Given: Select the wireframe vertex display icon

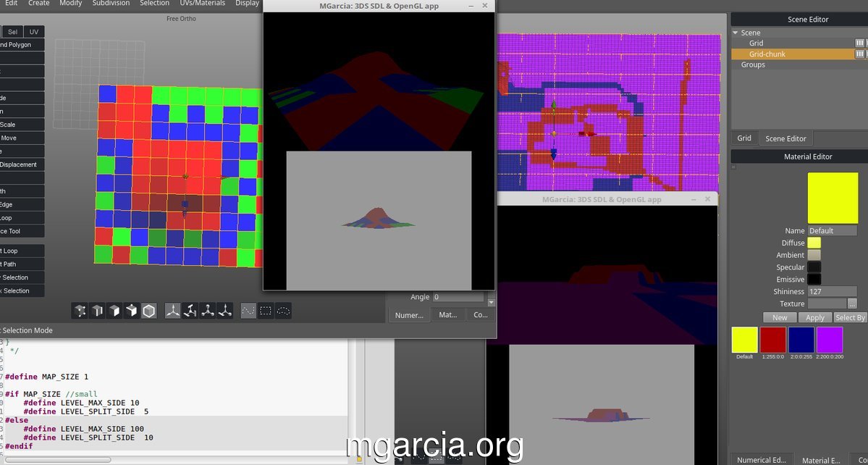Looking at the screenshot, I should (80, 311).
